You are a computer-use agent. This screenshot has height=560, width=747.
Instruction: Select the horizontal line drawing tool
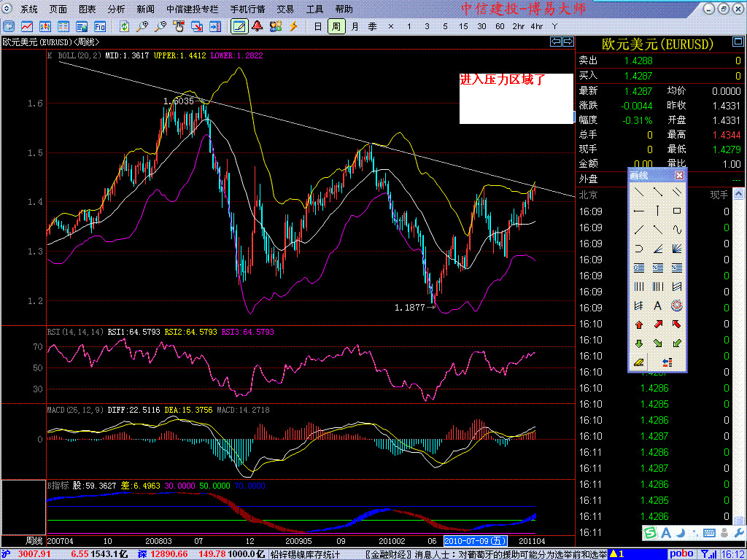tap(639, 211)
